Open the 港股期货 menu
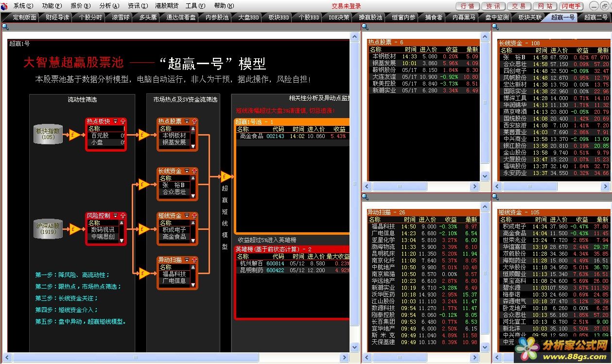 167,6
